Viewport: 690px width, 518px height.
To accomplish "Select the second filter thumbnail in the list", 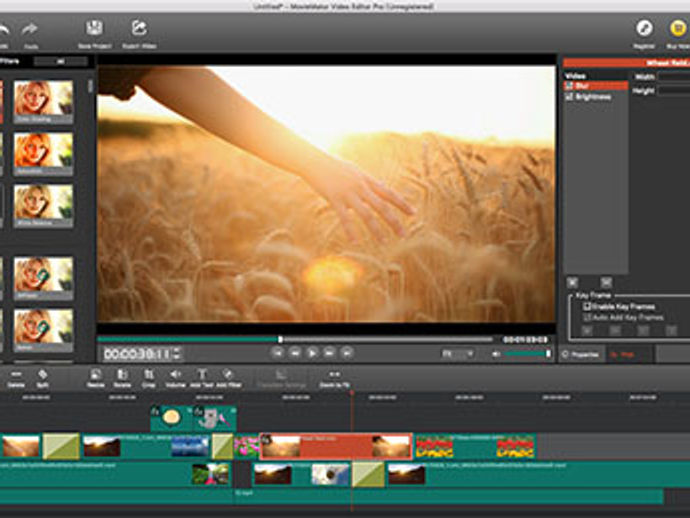I will point(43,154).
